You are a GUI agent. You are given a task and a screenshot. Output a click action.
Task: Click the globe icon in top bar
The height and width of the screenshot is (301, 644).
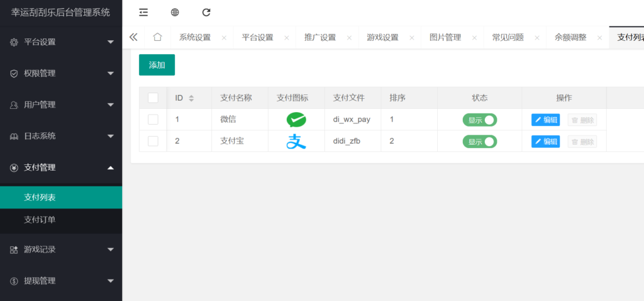pos(175,13)
